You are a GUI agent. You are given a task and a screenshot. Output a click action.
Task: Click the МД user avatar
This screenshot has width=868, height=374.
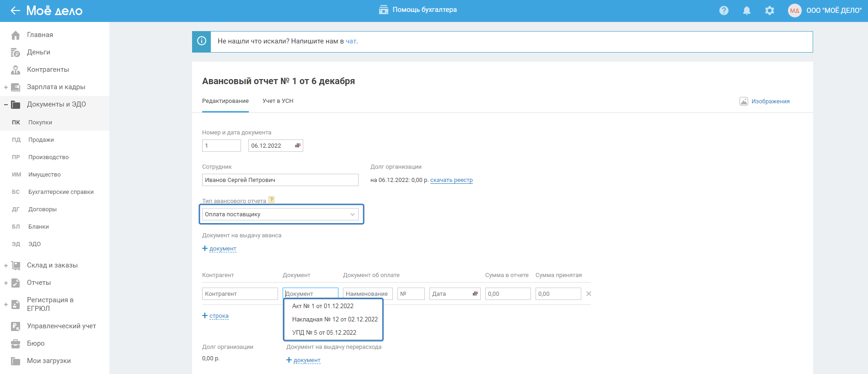pos(795,11)
